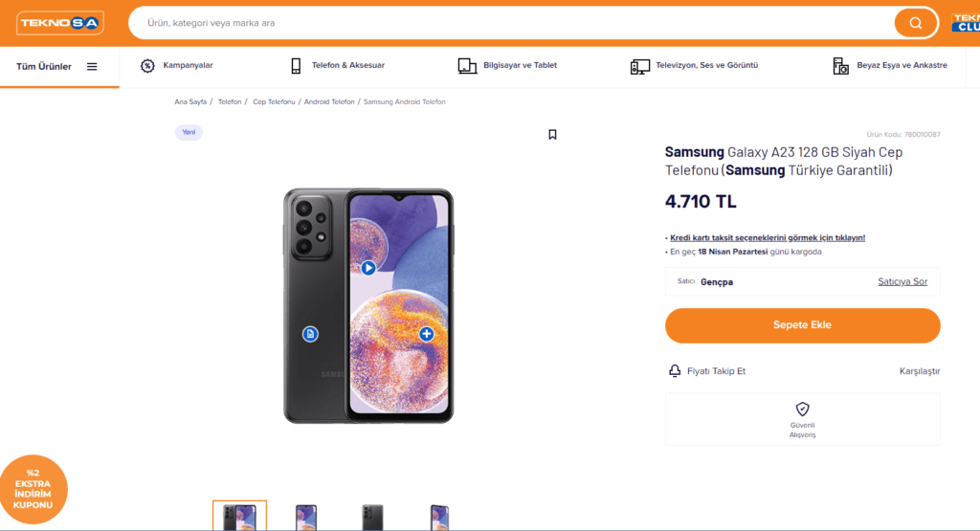Click the Satıcıya Sor link
Viewport: 980px width, 531px height.
pyautogui.click(x=902, y=281)
